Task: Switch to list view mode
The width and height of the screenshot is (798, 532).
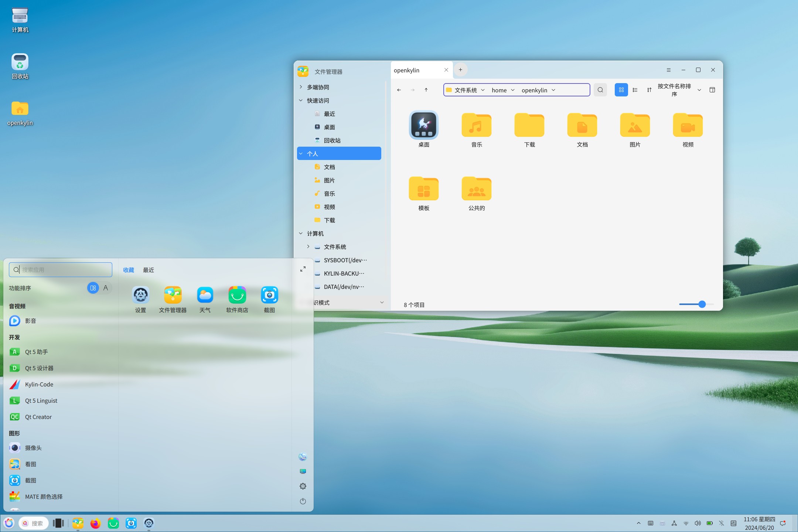Action: (x=635, y=90)
